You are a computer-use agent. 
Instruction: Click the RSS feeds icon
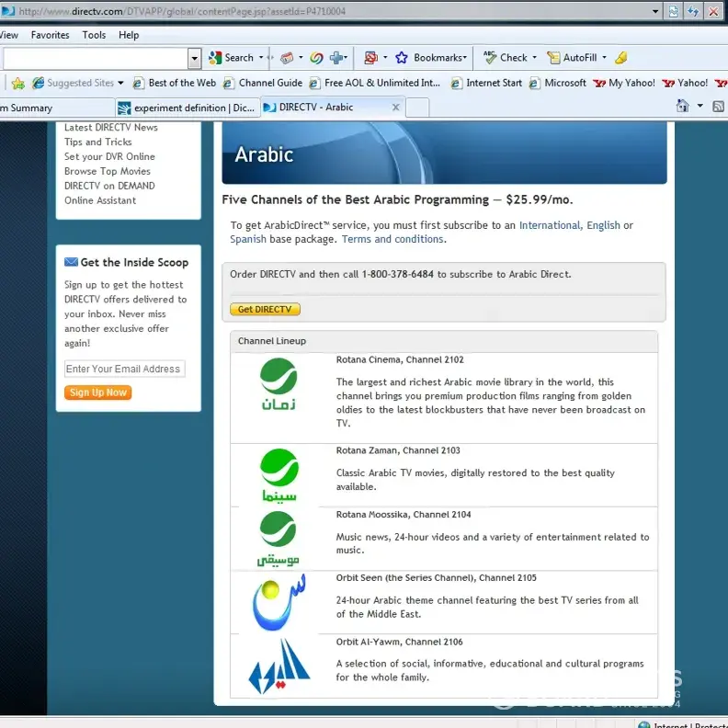pyautogui.click(x=718, y=107)
